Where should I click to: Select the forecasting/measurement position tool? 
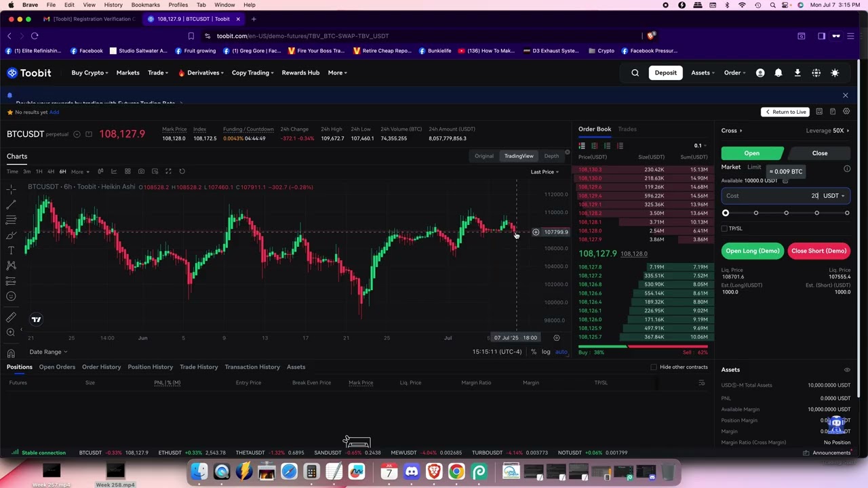11,281
